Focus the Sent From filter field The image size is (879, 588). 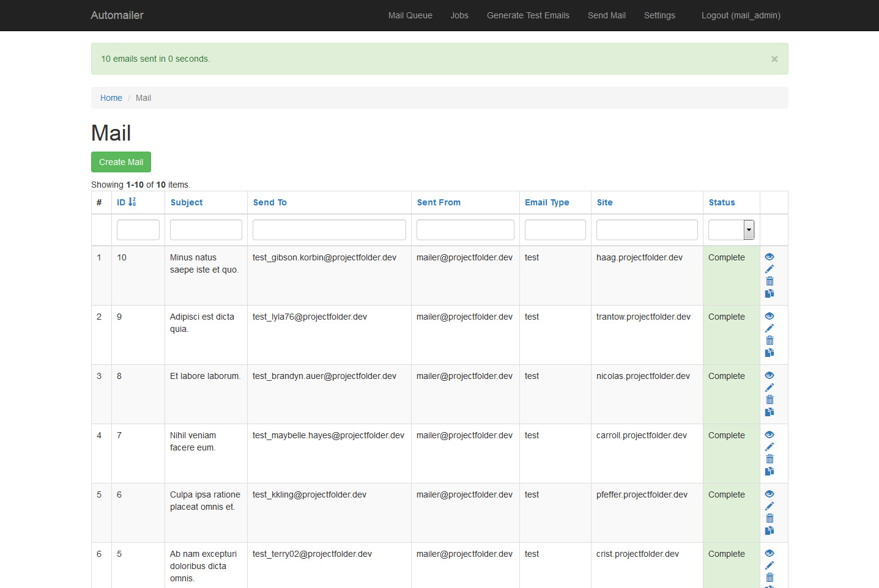(465, 230)
